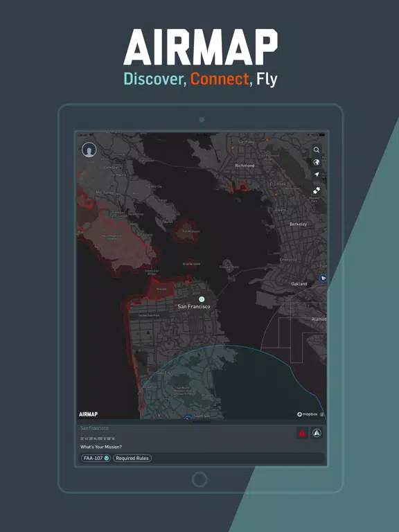This screenshot has height=532, width=399.
Task: Tap the Alcatraz Island red zone
Action: pos(191,264)
